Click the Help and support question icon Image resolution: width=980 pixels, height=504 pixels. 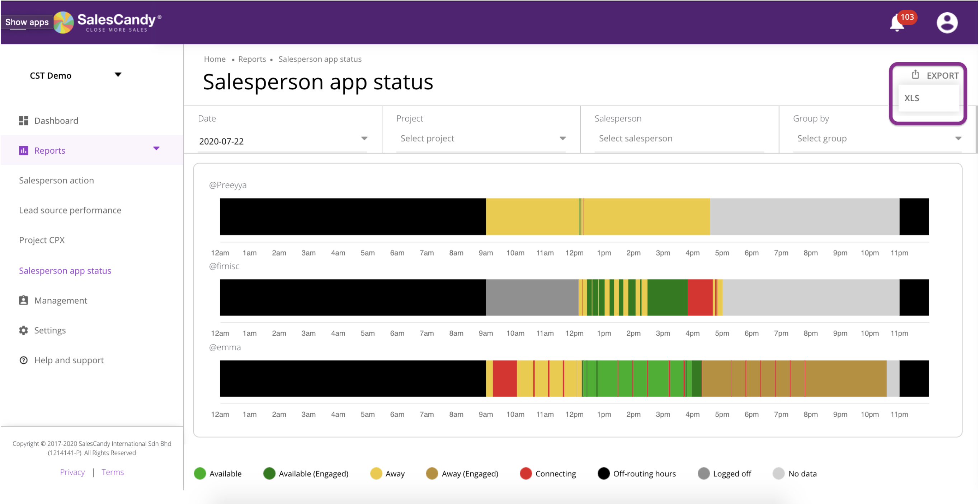pyautogui.click(x=24, y=360)
